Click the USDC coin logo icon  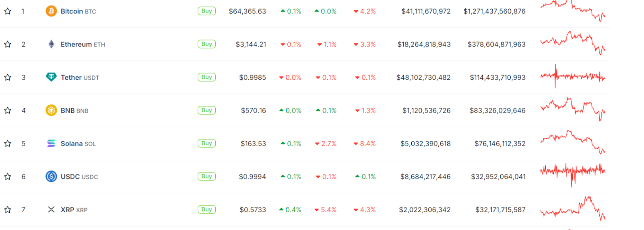tap(51, 177)
